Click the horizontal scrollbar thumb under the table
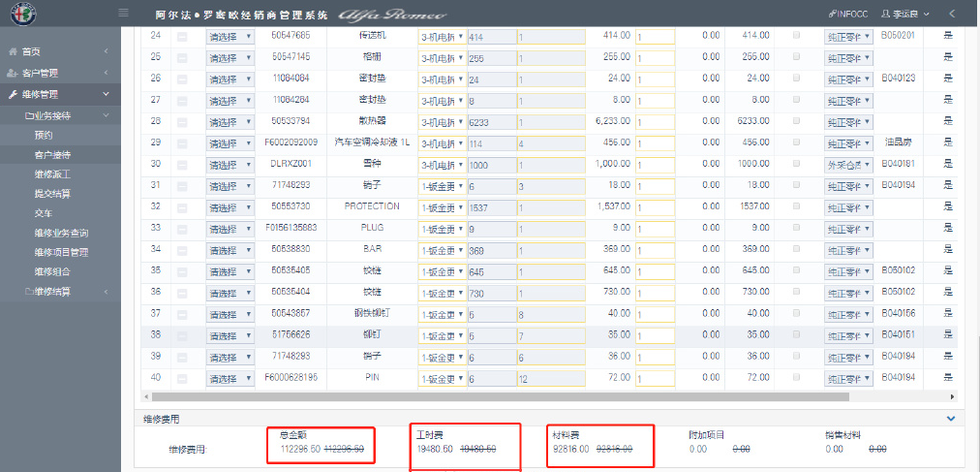Image resolution: width=980 pixels, height=472 pixels. (500, 396)
